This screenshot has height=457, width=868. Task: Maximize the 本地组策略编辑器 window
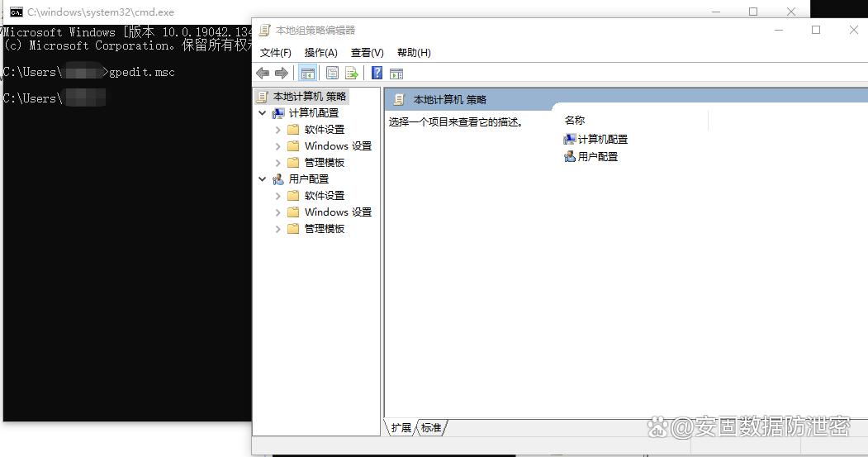click(816, 30)
